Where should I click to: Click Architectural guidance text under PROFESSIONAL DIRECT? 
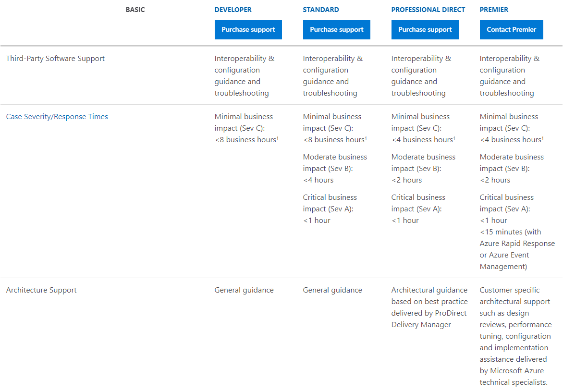pyautogui.click(x=429, y=290)
